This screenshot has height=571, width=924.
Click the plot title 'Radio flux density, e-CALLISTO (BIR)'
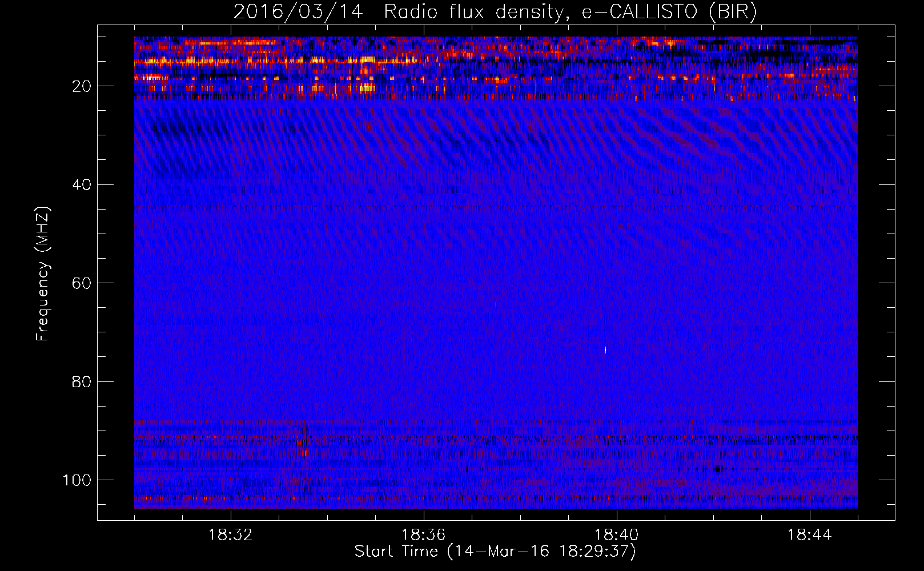pyautogui.click(x=570, y=12)
